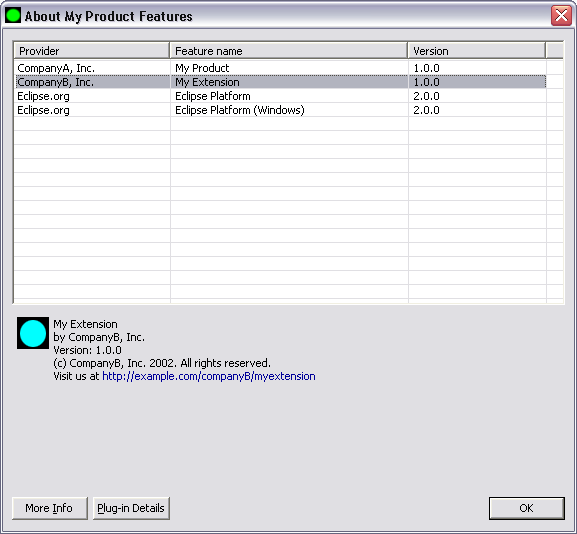Image resolution: width=577 pixels, height=534 pixels.
Task: Open the example.com/companyB/myextension link
Action: [x=209, y=376]
